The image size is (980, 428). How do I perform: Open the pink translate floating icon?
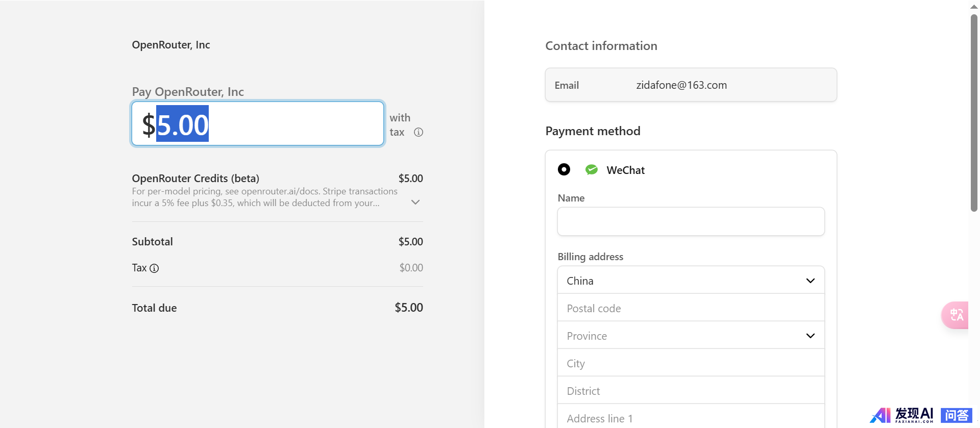pos(955,315)
